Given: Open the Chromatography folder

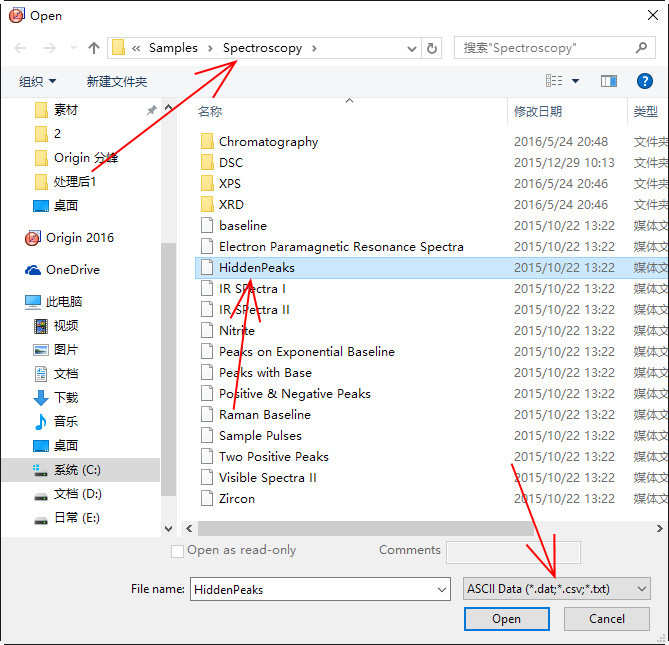Looking at the screenshot, I should [268, 142].
